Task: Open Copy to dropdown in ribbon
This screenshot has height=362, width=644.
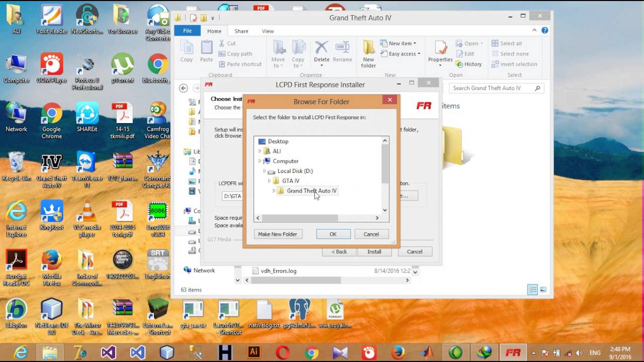Action: point(298,54)
